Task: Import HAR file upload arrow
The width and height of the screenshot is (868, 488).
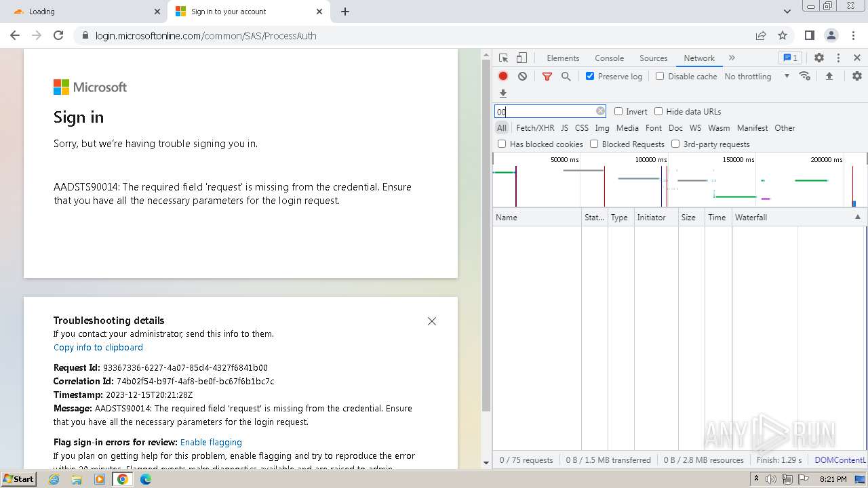Action: [829, 76]
